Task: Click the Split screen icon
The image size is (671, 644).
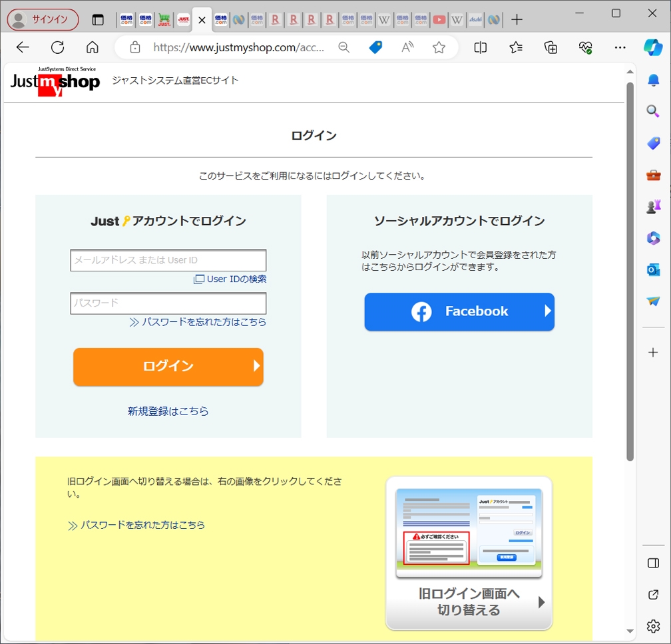Action: coord(480,47)
